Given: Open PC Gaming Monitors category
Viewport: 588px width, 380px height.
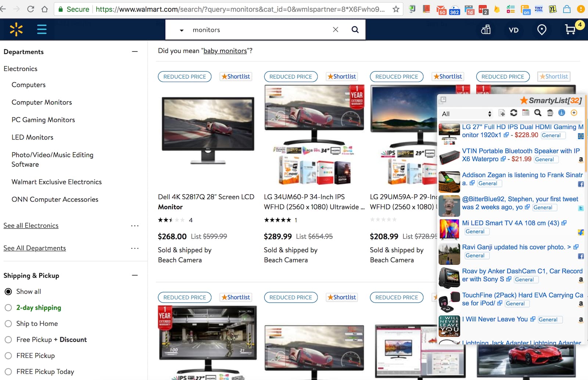Looking at the screenshot, I should [43, 120].
